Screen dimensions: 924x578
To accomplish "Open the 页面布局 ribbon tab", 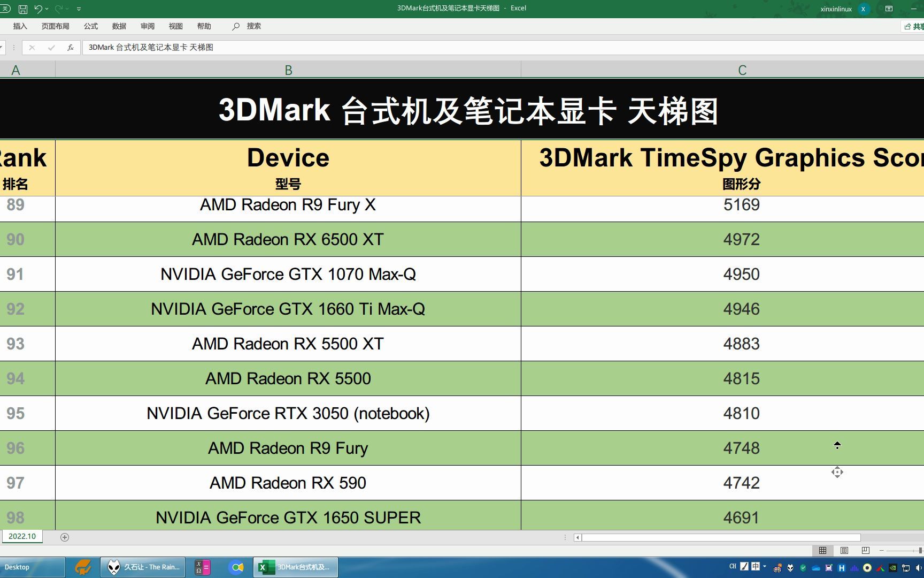I will point(55,26).
